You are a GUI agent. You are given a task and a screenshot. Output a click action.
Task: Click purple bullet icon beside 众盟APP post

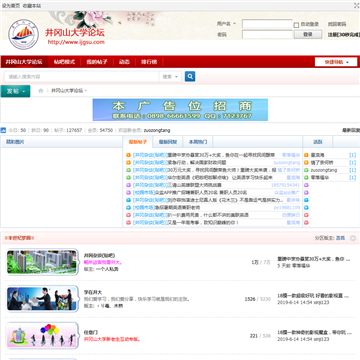pos(128,193)
